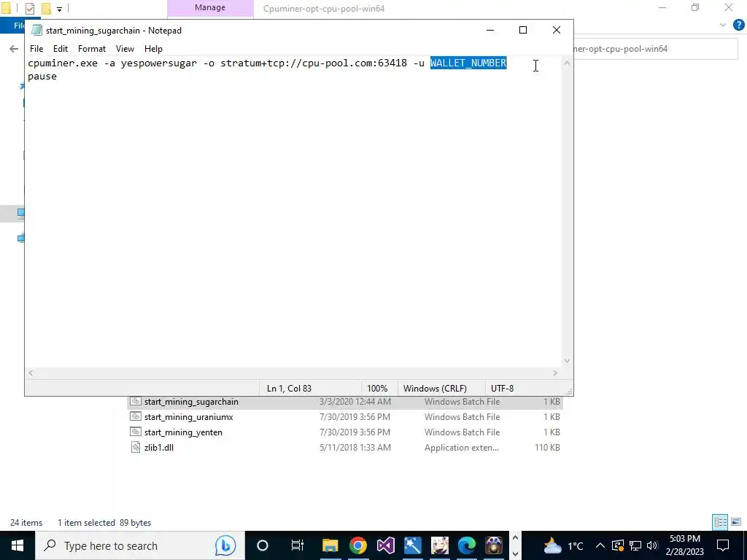Click the Notepad document icon in title bar
This screenshot has height=560, width=747.
[36, 30]
